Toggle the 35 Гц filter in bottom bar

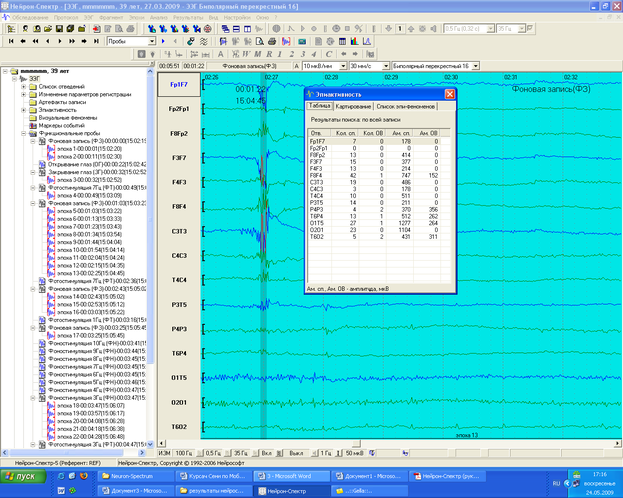click(x=241, y=453)
